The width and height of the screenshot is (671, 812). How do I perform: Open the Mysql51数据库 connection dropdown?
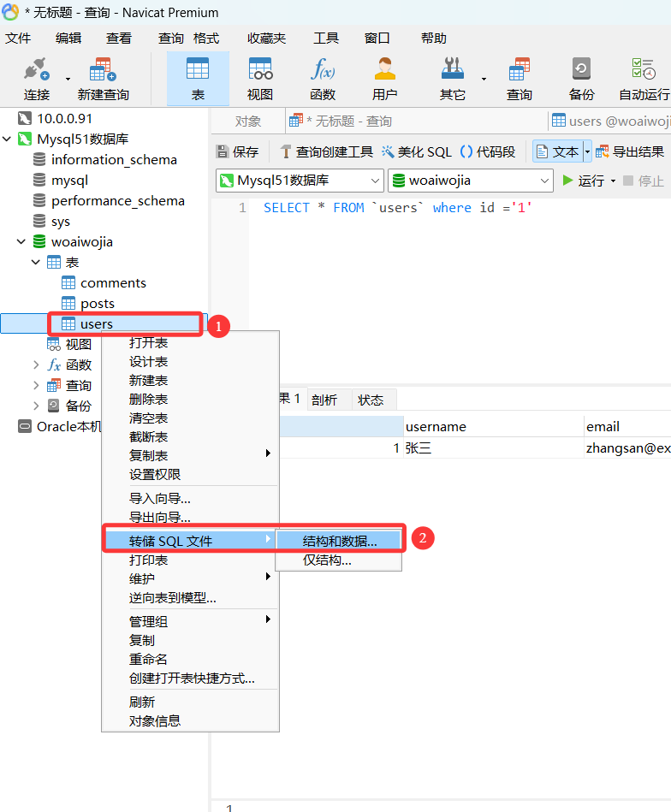coord(299,181)
